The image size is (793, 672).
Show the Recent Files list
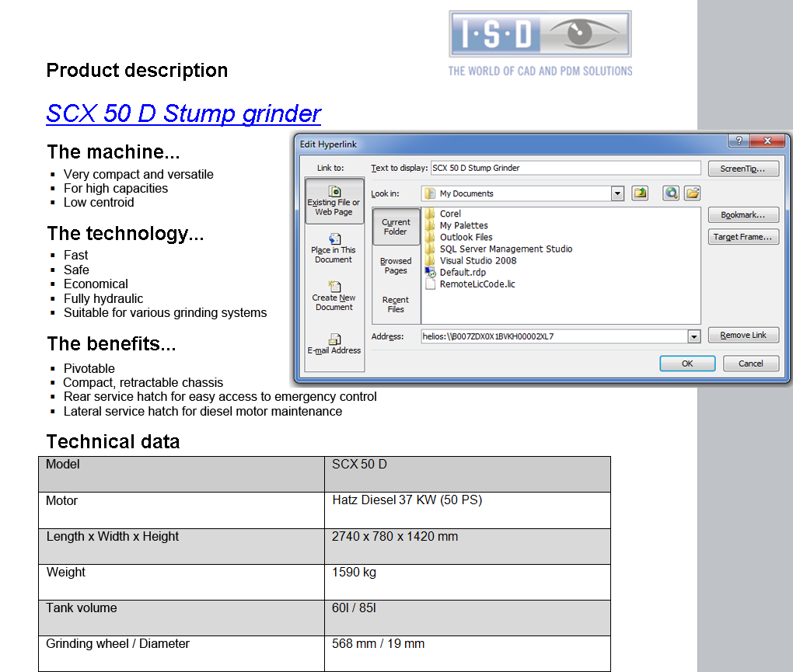[x=396, y=304]
